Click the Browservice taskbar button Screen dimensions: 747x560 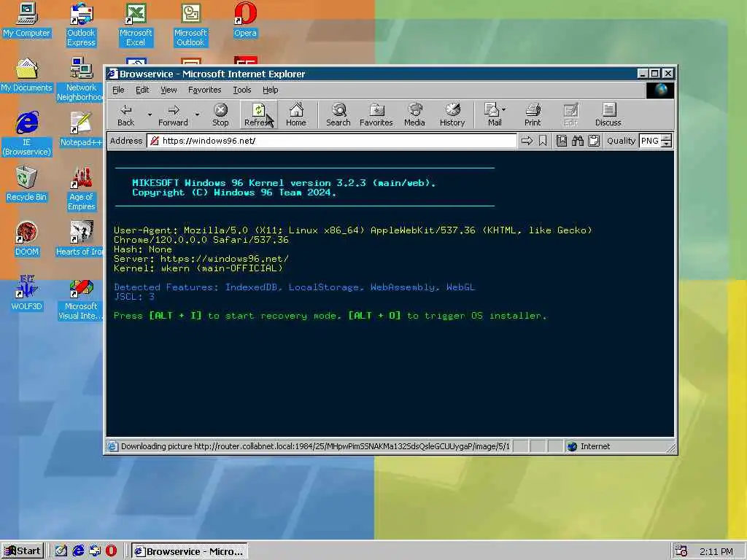pos(190,551)
